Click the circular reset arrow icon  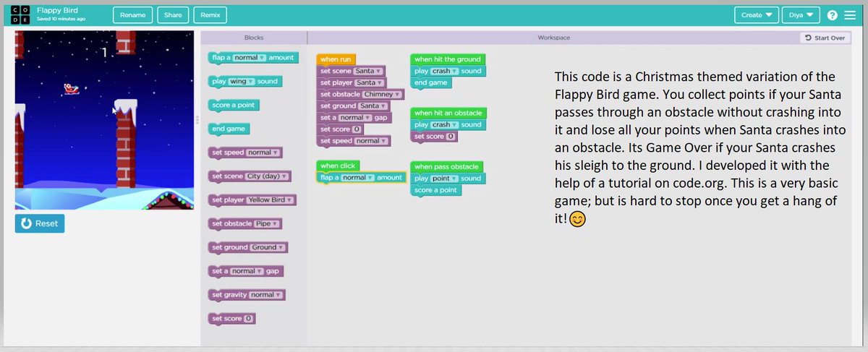point(27,223)
